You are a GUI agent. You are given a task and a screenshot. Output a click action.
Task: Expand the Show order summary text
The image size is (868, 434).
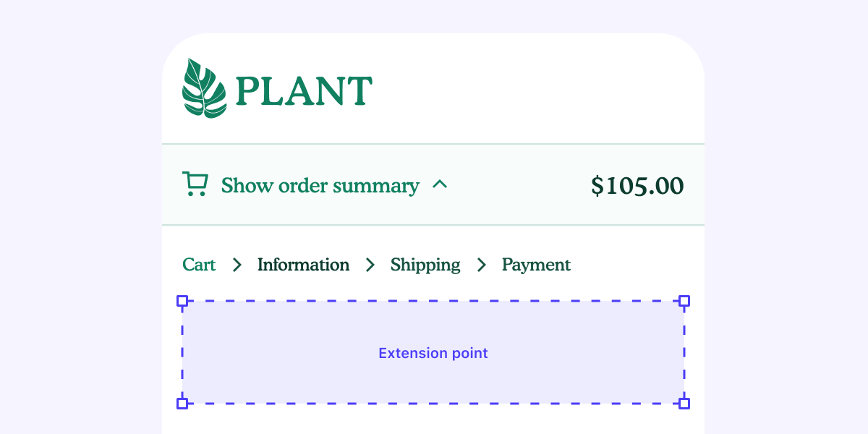pyautogui.click(x=320, y=186)
